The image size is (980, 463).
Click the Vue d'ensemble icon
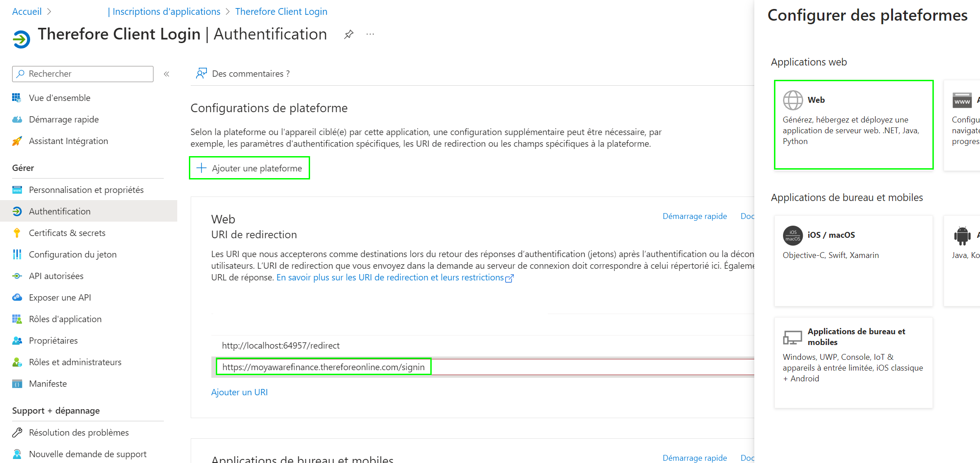pos(17,98)
